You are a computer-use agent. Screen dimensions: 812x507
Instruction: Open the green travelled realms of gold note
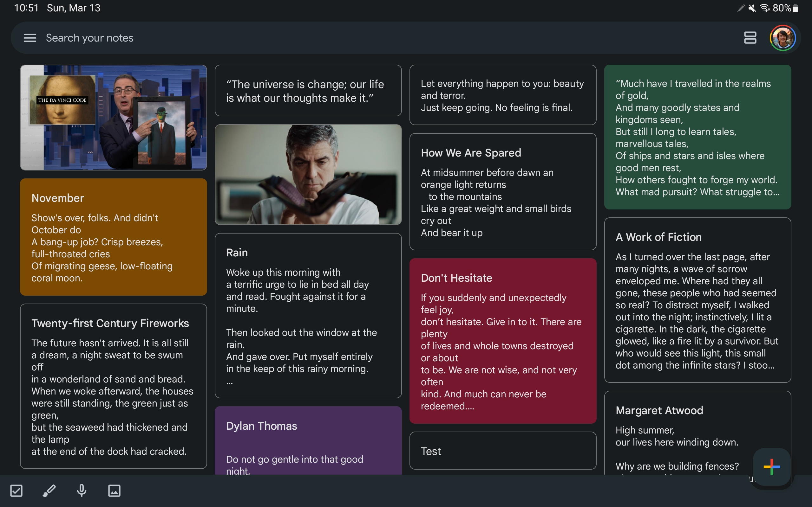click(697, 137)
